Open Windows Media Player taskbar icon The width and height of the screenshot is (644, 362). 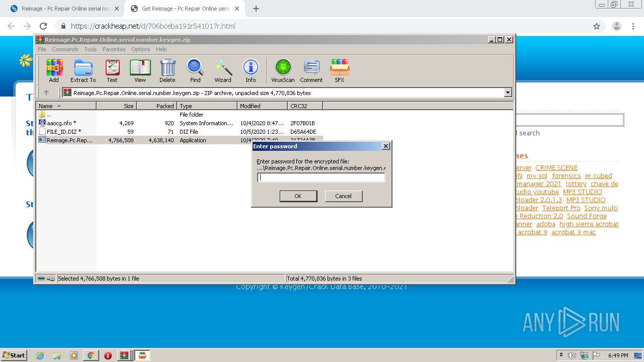(x=74, y=355)
